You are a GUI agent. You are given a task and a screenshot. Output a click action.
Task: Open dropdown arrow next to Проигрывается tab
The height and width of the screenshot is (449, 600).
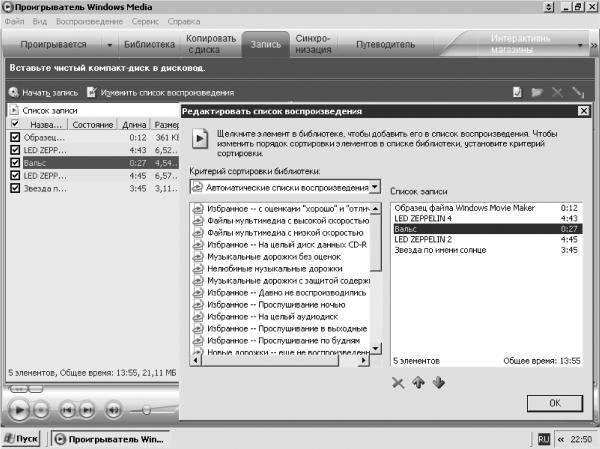pos(109,45)
